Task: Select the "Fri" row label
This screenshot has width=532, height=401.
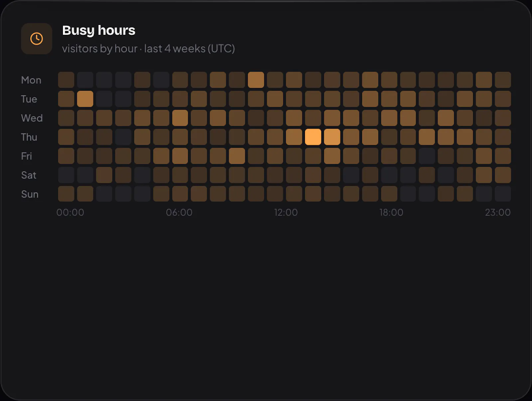Action: [27, 156]
